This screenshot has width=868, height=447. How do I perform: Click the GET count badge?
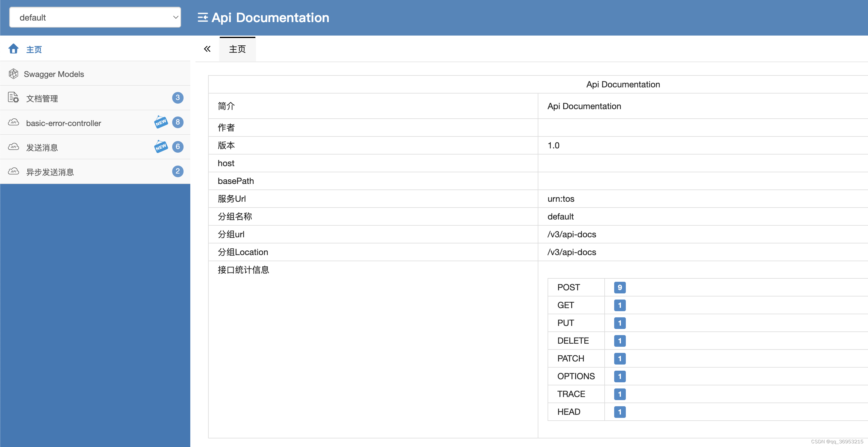pyautogui.click(x=619, y=305)
